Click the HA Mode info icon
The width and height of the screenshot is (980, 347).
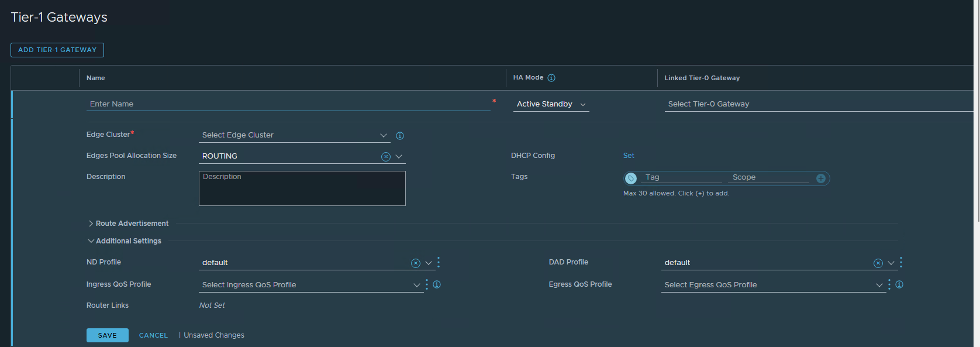point(551,78)
